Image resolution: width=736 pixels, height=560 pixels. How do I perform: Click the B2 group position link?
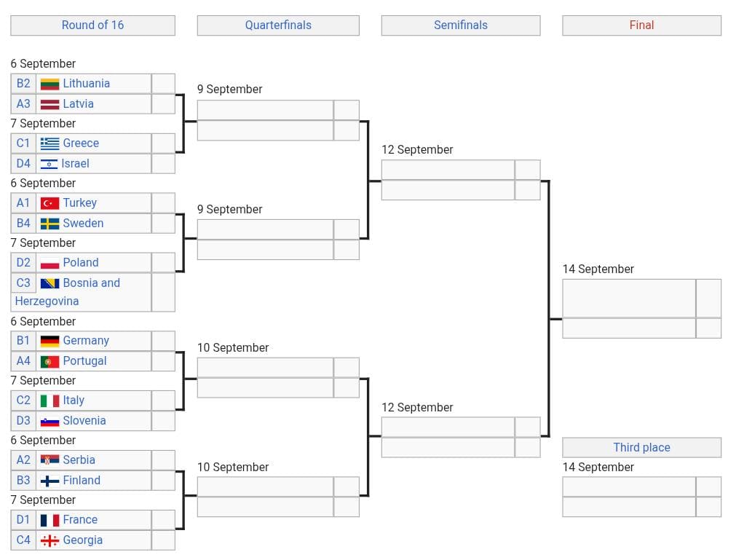[23, 84]
